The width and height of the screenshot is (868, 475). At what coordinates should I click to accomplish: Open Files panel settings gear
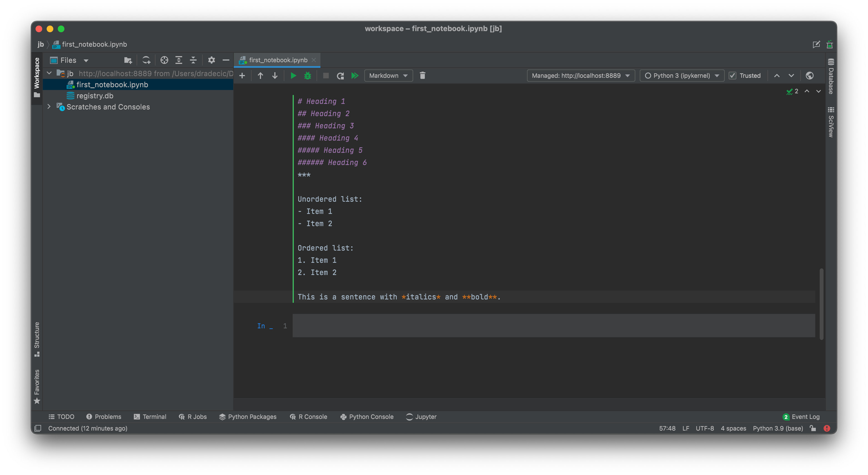(211, 60)
